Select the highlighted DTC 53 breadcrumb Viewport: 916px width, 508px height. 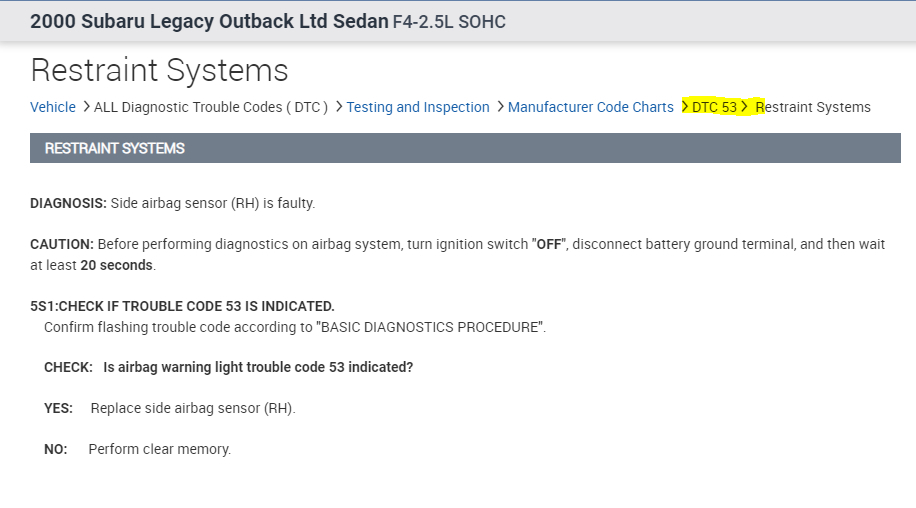pyautogui.click(x=714, y=107)
